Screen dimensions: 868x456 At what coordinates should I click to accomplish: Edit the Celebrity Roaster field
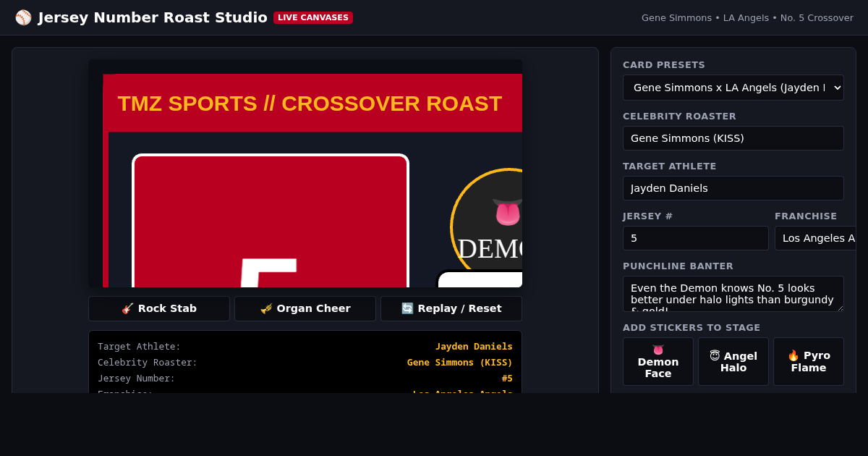pyautogui.click(x=733, y=138)
